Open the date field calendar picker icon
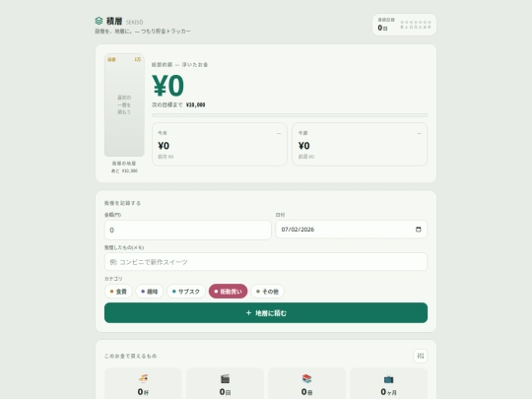The height and width of the screenshot is (399, 532). click(419, 230)
